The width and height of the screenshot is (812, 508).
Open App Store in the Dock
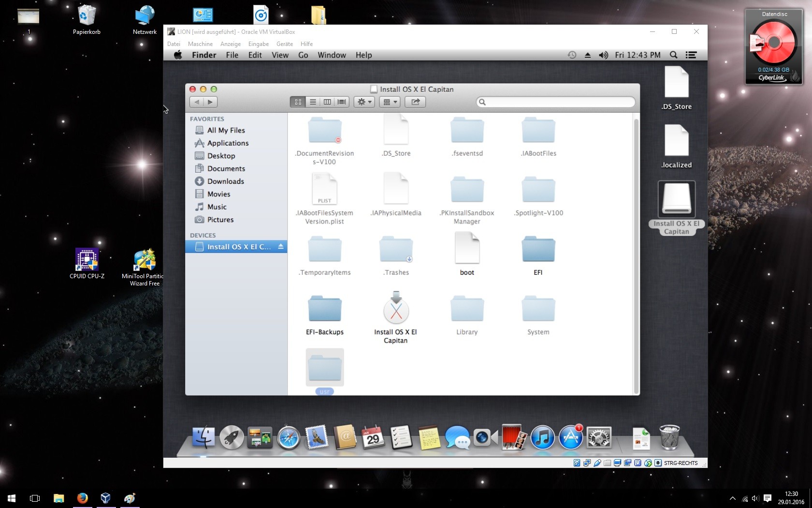[x=571, y=438]
